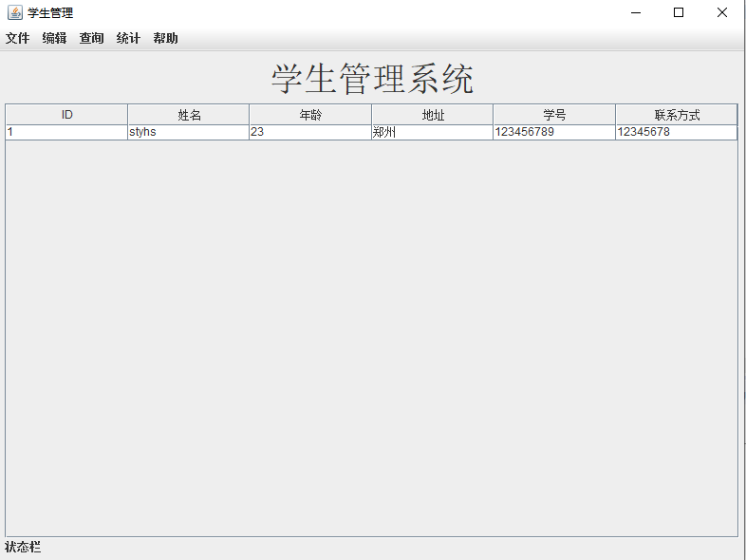Select the 地址 column header

coord(433,115)
